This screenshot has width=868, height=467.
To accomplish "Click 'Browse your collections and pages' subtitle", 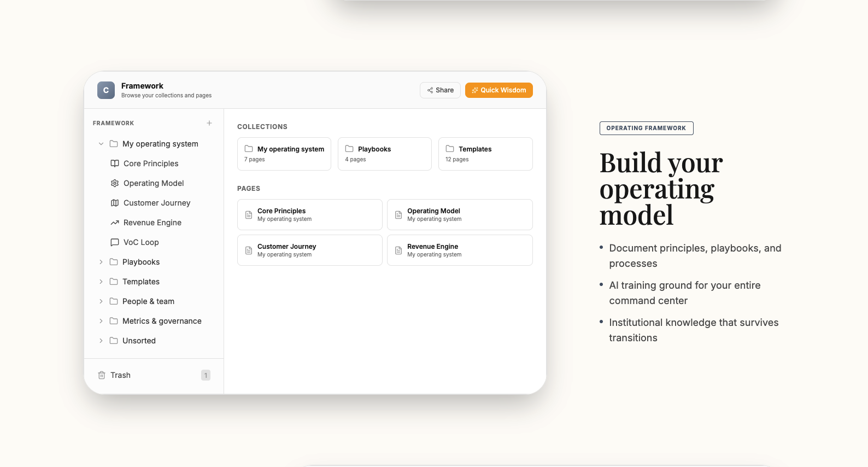I will point(166,95).
